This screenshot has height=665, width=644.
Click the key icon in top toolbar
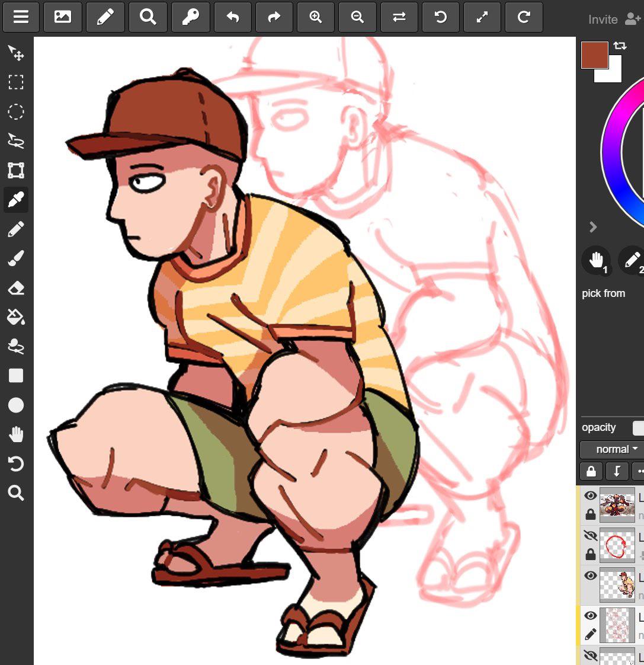click(190, 17)
